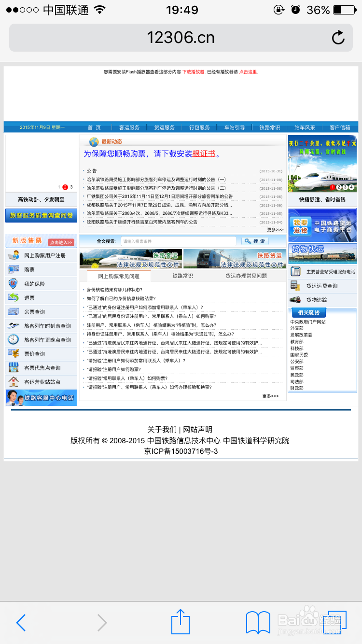The width and height of the screenshot is (362, 644).
Task: Open 我要发货 freight platform banner
Action: coord(322,225)
